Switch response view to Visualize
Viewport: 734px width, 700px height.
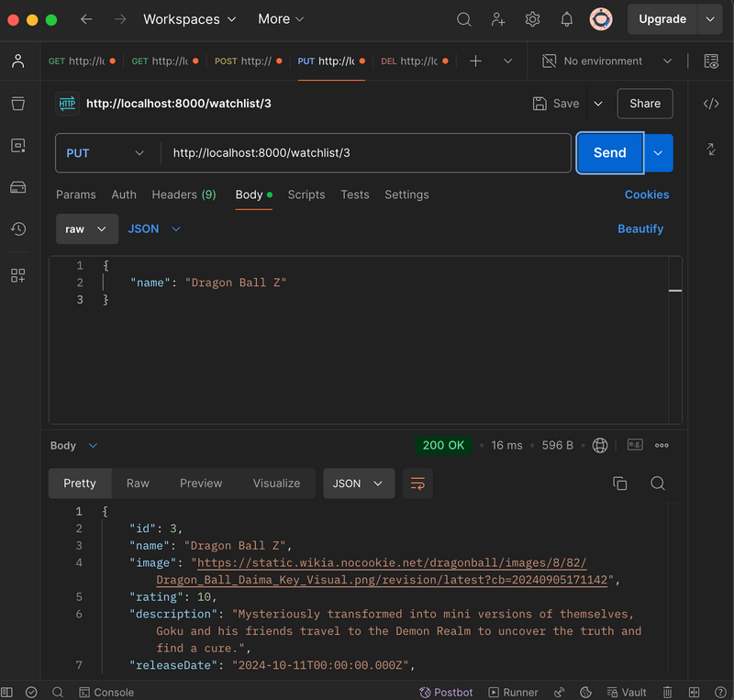coord(276,483)
